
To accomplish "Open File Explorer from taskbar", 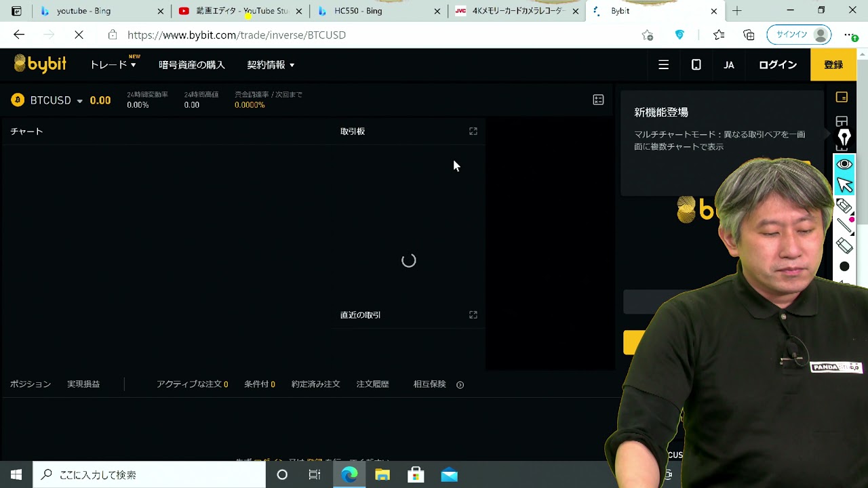I will 382,474.
